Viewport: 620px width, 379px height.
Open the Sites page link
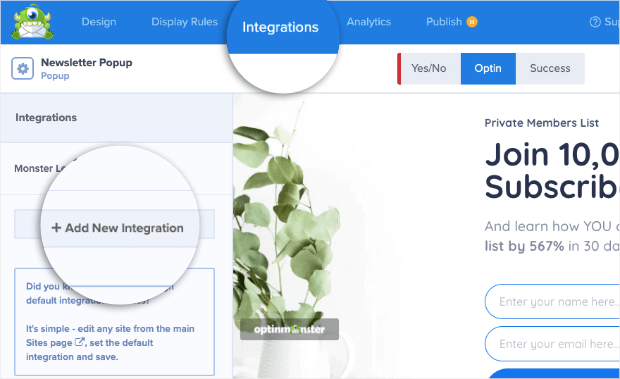tap(49, 343)
